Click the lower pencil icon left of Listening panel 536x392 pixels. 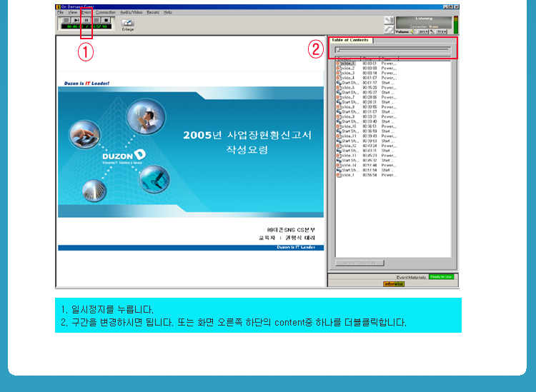coord(389,30)
